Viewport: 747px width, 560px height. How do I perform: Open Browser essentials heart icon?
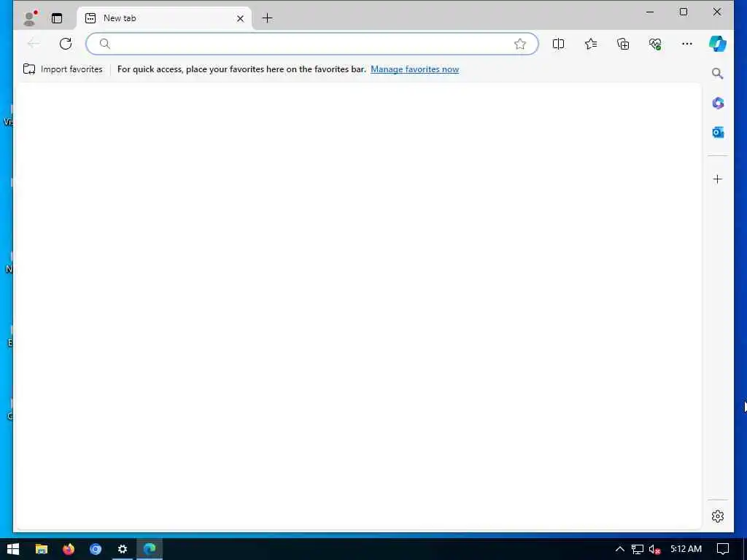655,44
